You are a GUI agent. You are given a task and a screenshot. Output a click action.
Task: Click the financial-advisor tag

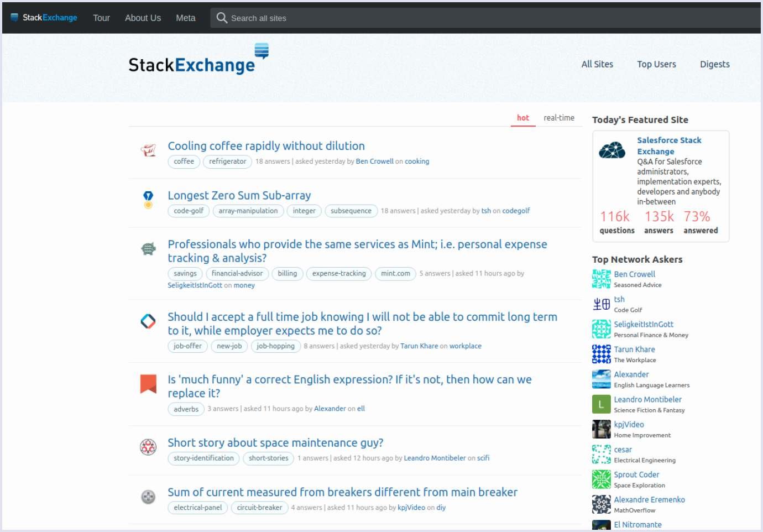click(237, 274)
